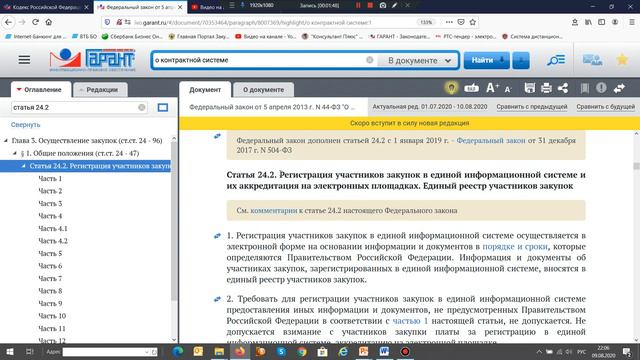
Task: Save the document with the floppy icon
Action: point(529,88)
